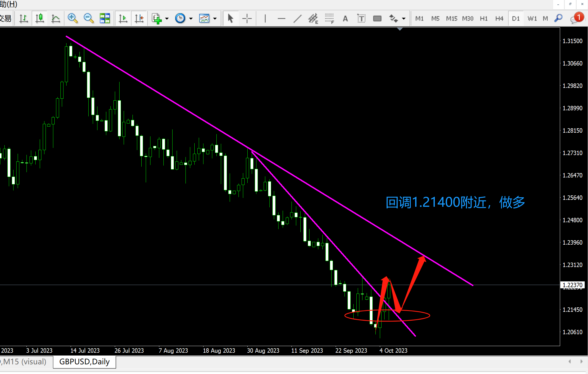Switch timeframe to H4

click(499, 19)
